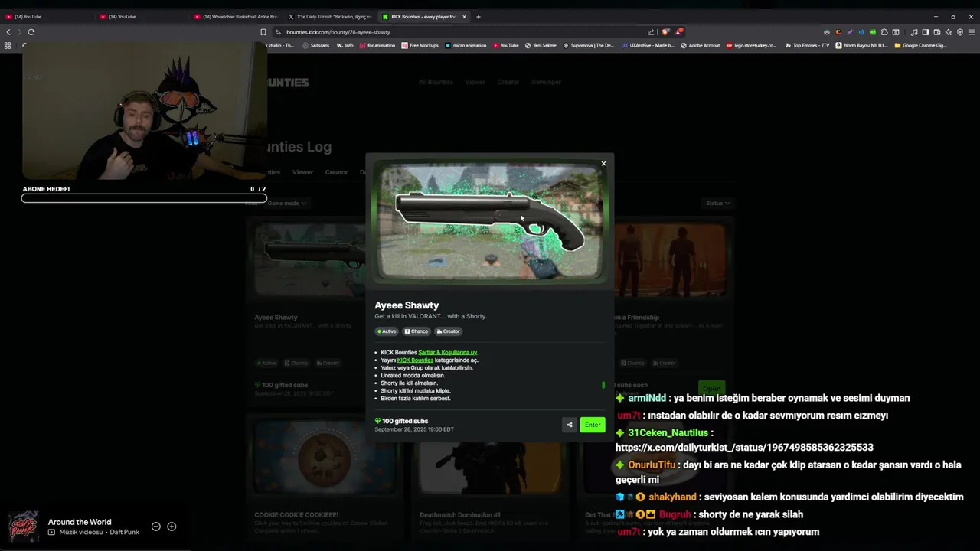Click the armiNdd username in chat
Image resolution: width=980 pixels, height=551 pixels.
pos(647,399)
